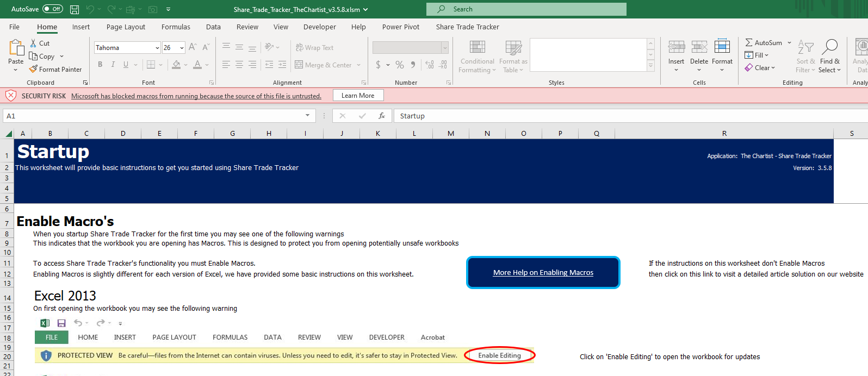868x376 pixels.
Task: Open Sort & Filter menu
Action: click(x=805, y=57)
